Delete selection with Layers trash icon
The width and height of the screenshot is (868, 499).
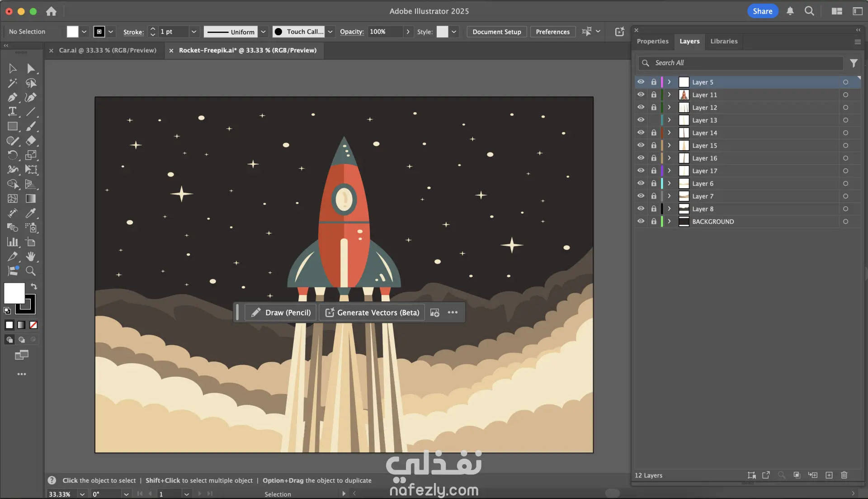844,475
